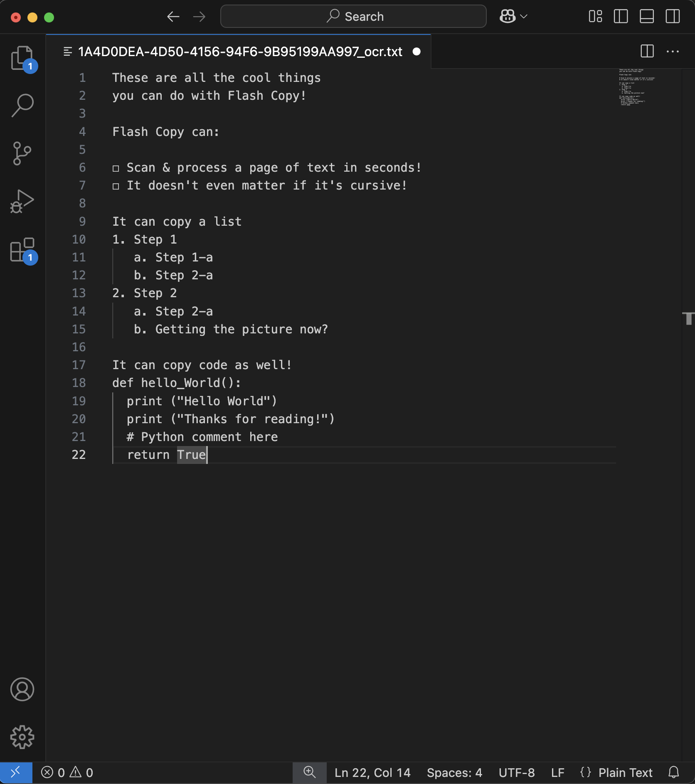Open the customize layout dropdown control

(x=595, y=16)
